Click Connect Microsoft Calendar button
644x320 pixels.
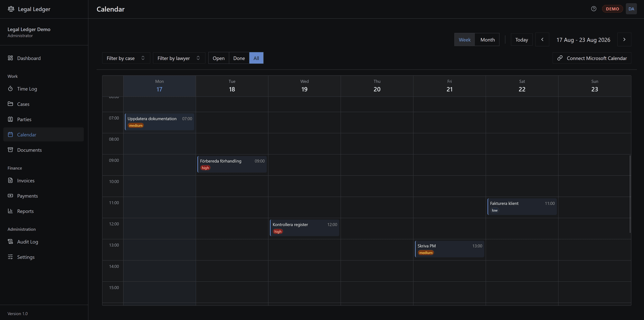pos(592,58)
